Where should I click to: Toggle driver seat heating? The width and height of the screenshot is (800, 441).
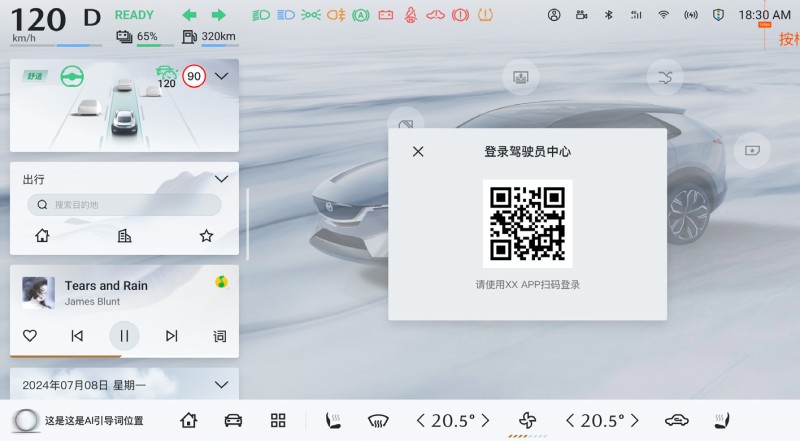point(333,421)
